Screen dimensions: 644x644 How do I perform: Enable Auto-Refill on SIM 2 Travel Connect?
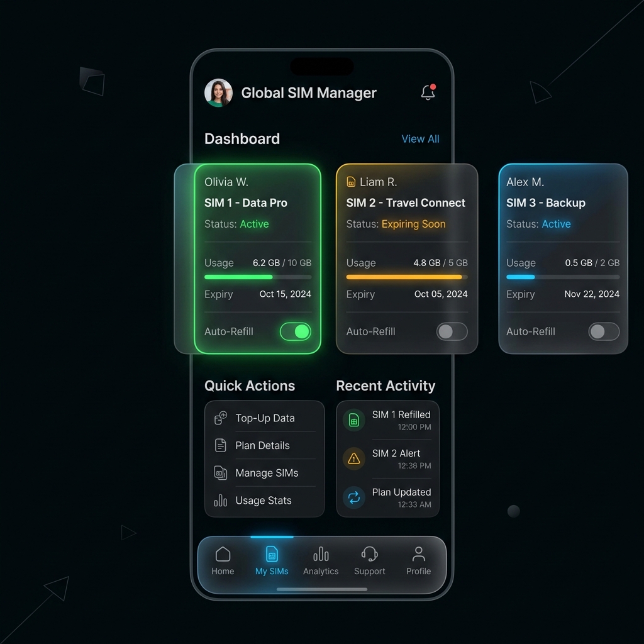452,331
